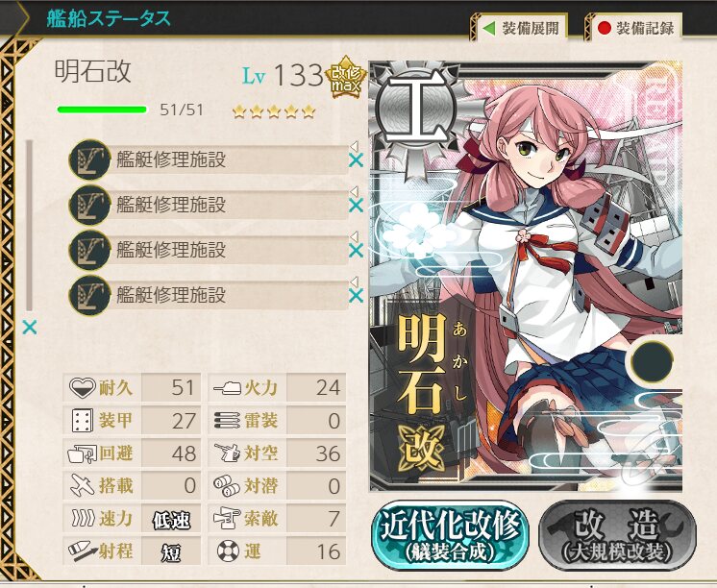Click the 改修max gold star badge
Image resolution: width=717 pixels, height=588 pixels.
click(x=346, y=78)
